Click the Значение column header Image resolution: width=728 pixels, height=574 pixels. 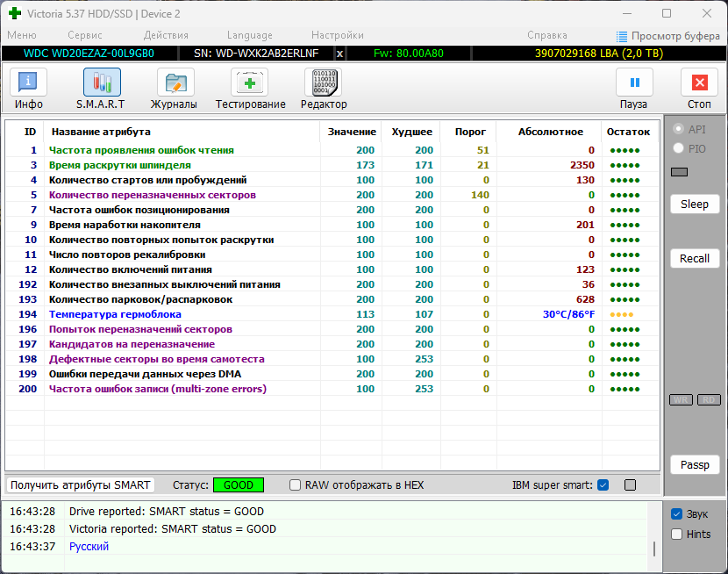[x=352, y=132]
